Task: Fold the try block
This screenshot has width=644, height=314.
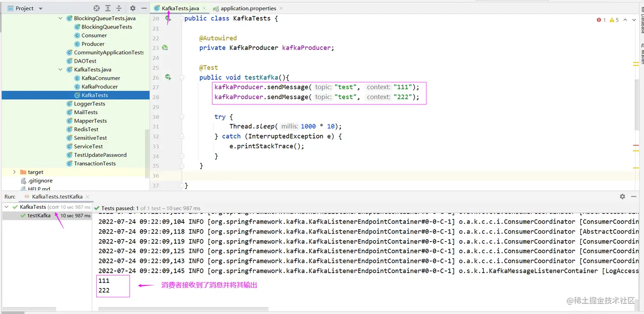Action: 182,117
